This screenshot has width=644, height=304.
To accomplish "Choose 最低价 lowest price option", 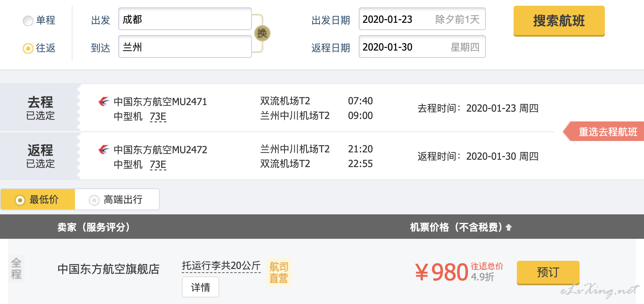I will click(37, 199).
